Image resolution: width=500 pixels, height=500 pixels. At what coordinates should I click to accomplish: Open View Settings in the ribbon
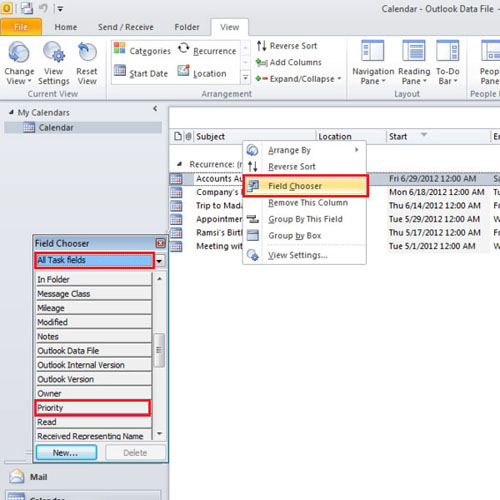tap(54, 63)
